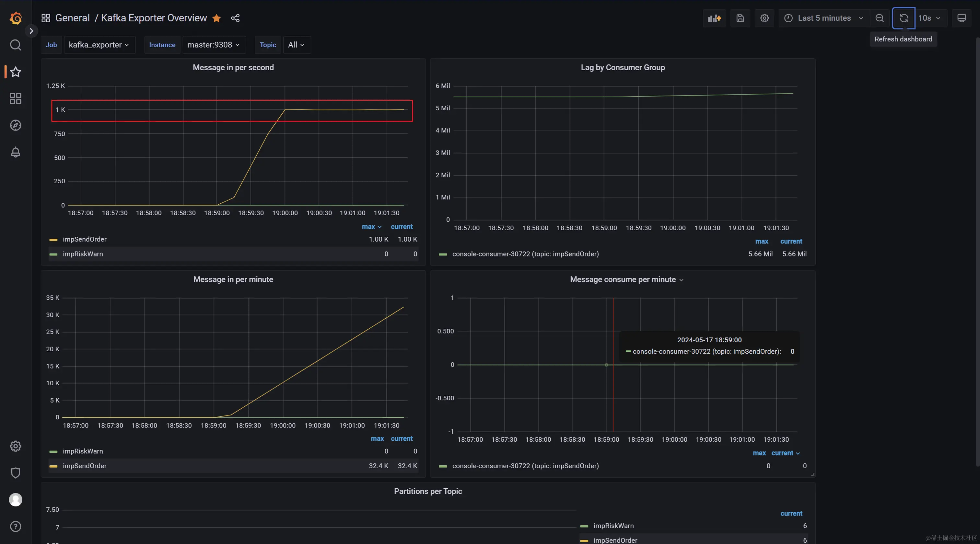Open the master:9308 Instance dropdown
The height and width of the screenshot is (544, 980).
tap(214, 45)
